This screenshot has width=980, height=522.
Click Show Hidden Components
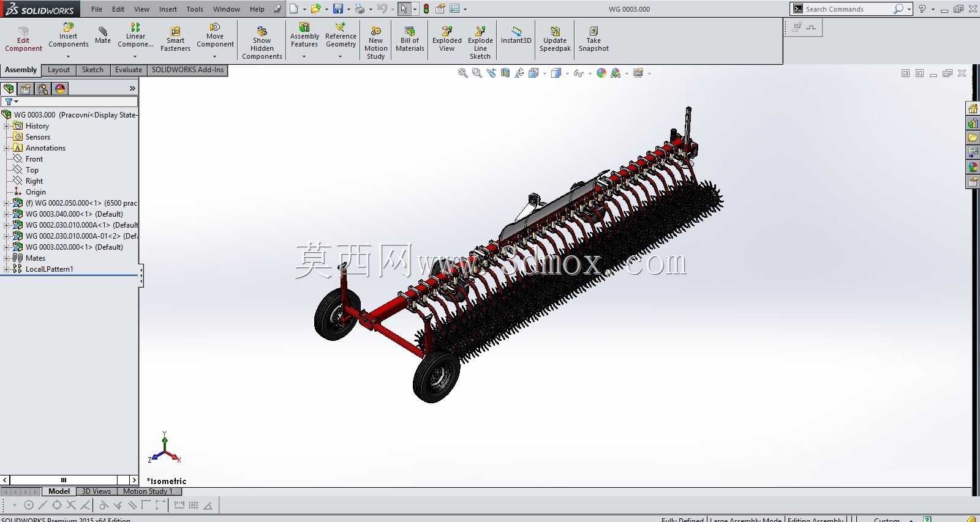pos(262,43)
